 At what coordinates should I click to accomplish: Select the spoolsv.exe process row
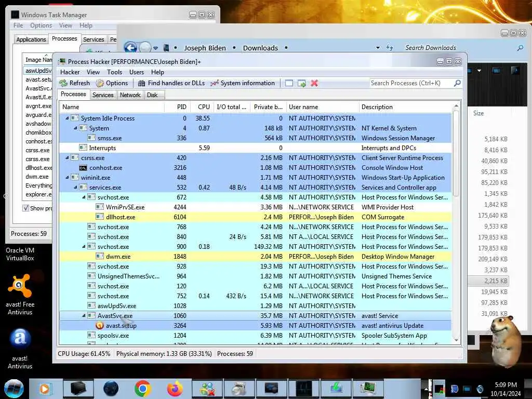(x=256, y=336)
